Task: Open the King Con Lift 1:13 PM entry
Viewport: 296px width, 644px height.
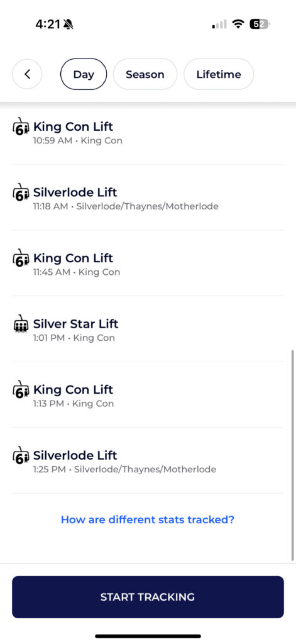Action: click(x=148, y=395)
